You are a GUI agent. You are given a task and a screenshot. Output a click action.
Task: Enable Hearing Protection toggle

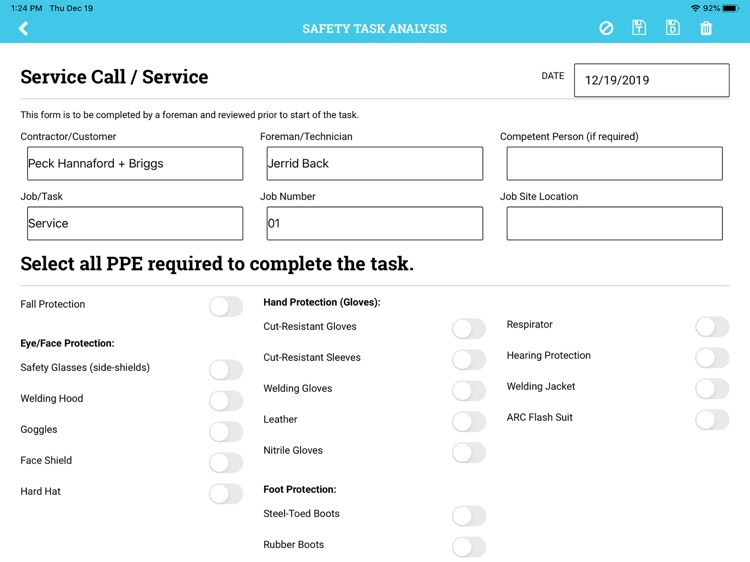[x=712, y=358]
